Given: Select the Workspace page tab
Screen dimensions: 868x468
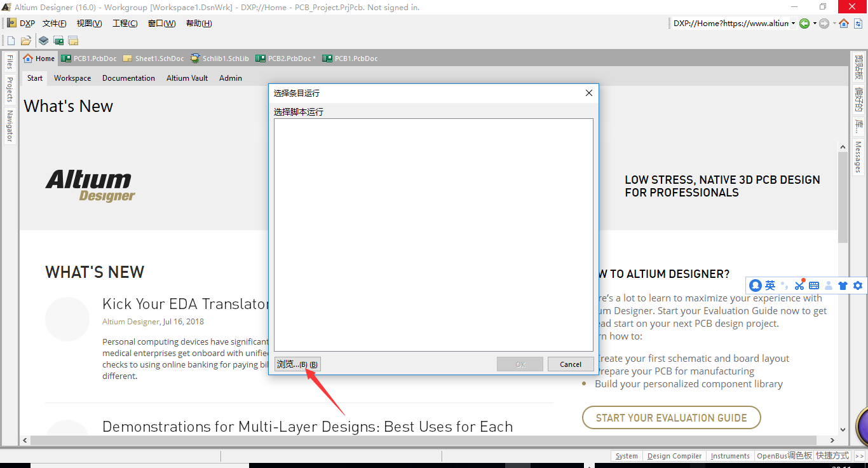Looking at the screenshot, I should [72, 78].
